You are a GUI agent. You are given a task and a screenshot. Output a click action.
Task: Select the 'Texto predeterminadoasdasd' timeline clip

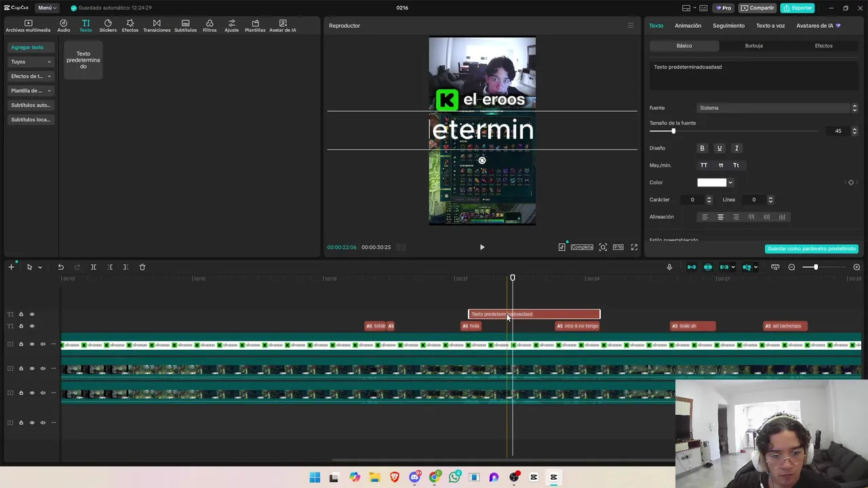(534, 314)
